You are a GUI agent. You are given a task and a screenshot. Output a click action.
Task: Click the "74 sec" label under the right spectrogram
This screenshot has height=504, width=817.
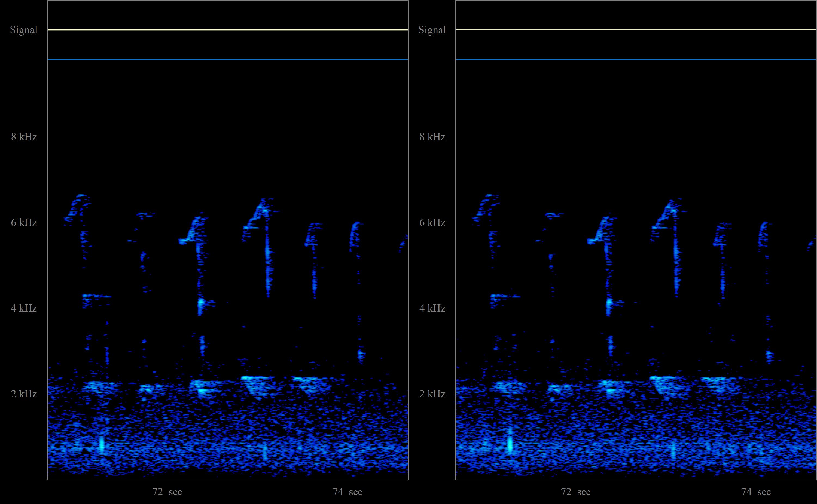click(x=756, y=492)
